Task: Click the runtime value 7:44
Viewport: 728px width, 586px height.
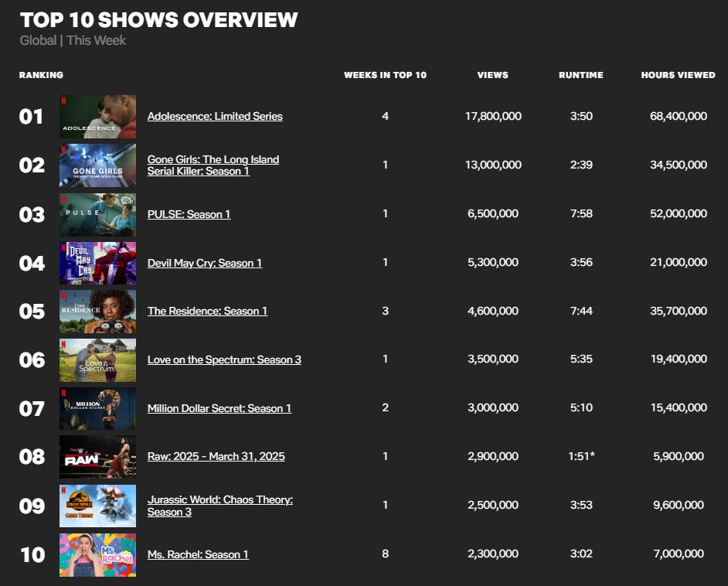Action: 581,311
